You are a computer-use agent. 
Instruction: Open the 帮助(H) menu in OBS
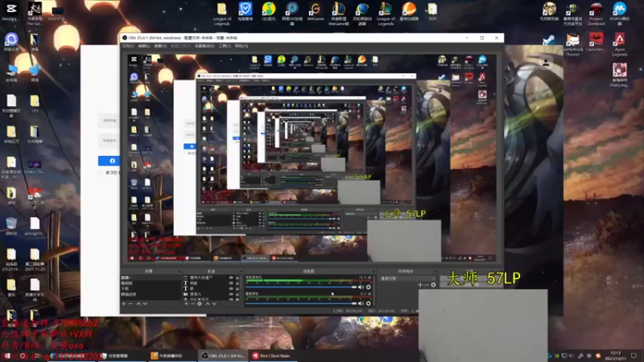pos(241,46)
